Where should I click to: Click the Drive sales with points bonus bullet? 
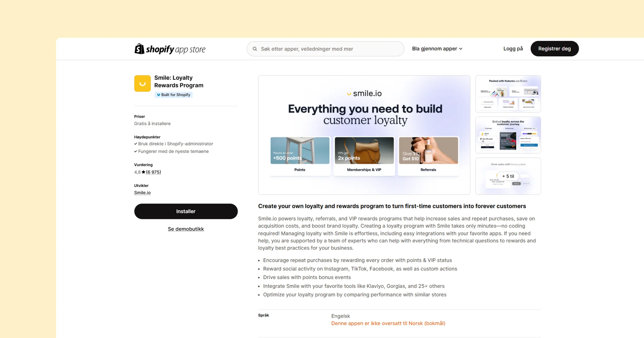pos(307,277)
